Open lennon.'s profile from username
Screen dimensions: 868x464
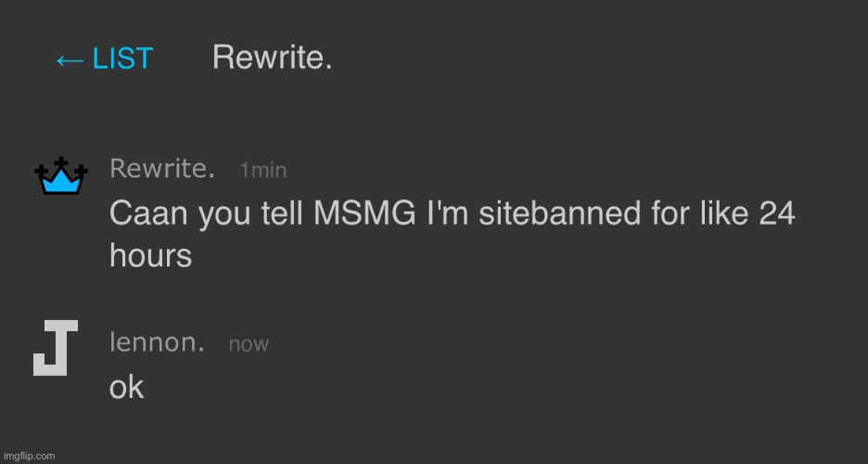(158, 342)
